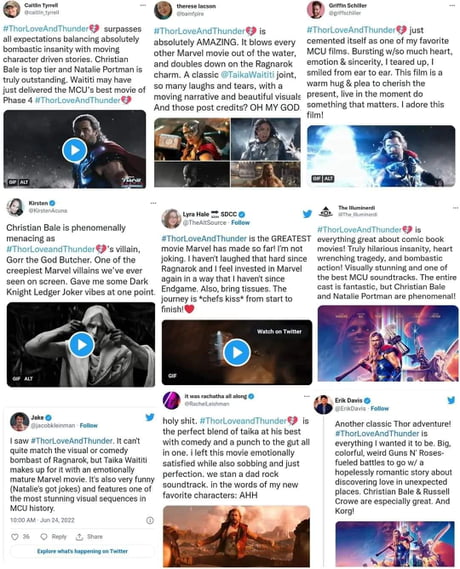Viewport: 460px width, 569px height.
Task: Open the info icon on Jake's tweet
Action: [x=150, y=520]
